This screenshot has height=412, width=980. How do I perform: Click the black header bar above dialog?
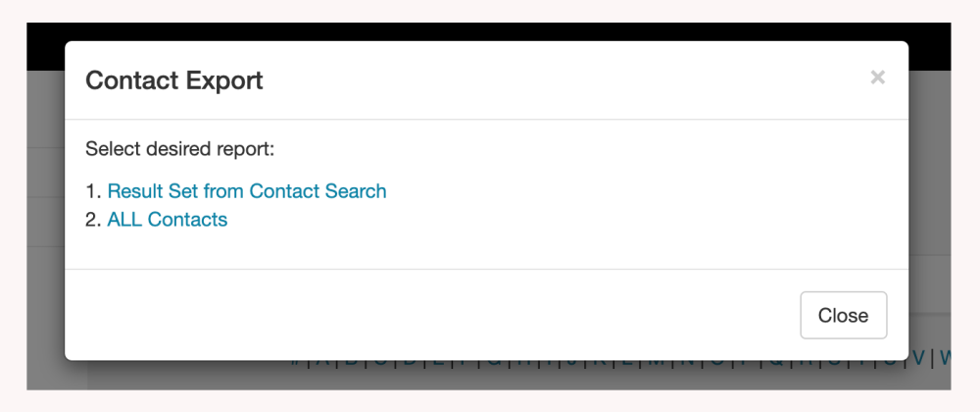[x=490, y=31]
